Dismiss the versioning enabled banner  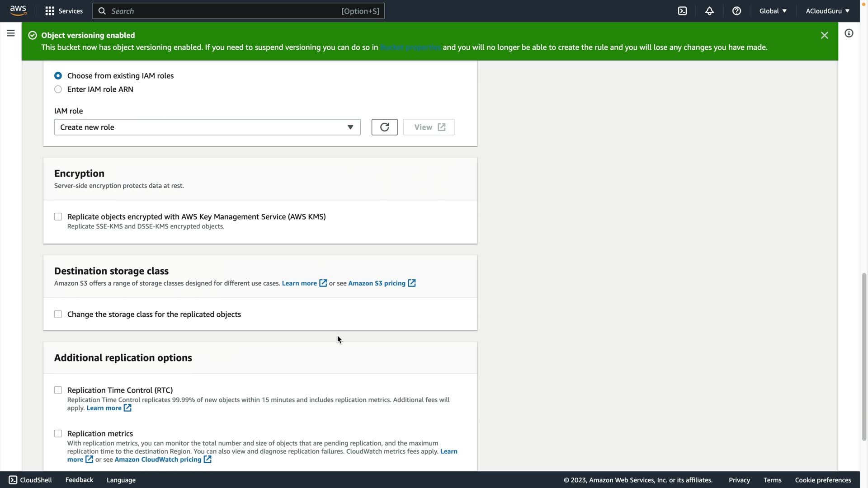click(824, 35)
